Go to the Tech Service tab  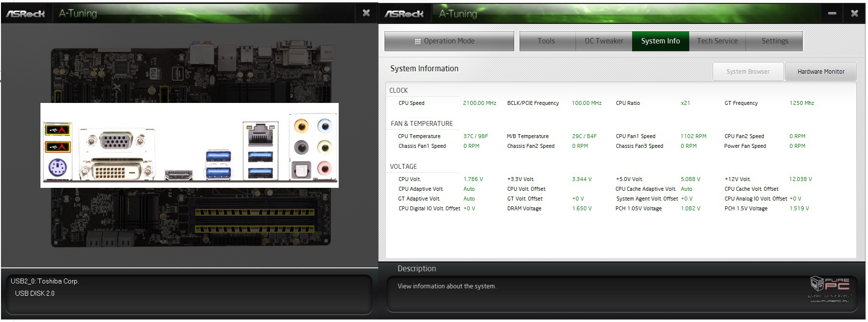point(717,41)
